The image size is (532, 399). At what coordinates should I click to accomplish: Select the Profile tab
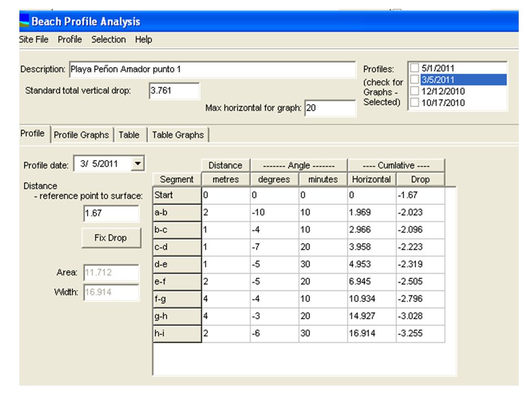tap(33, 134)
